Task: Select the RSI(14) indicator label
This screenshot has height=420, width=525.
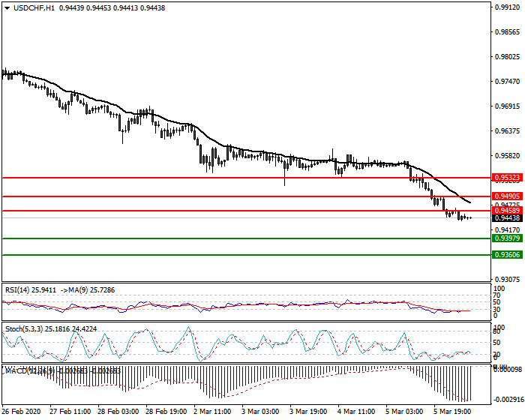Action: point(16,290)
